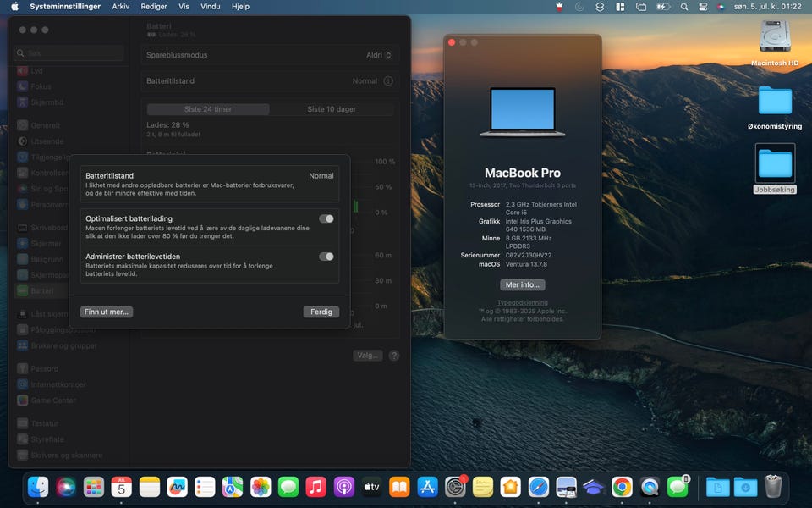Toggle Administrer batterilevetiden switch
Viewport: 812px width, 508px height.
326,257
